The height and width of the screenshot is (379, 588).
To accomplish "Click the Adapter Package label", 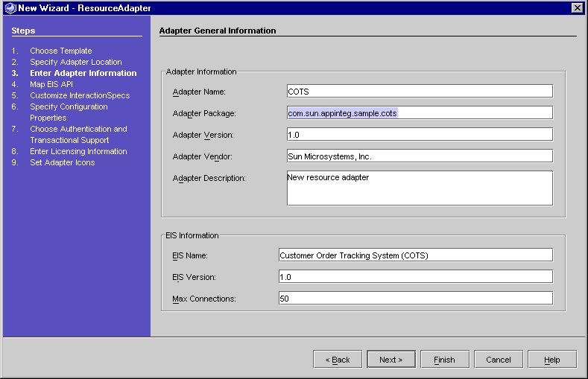I will 204,113.
